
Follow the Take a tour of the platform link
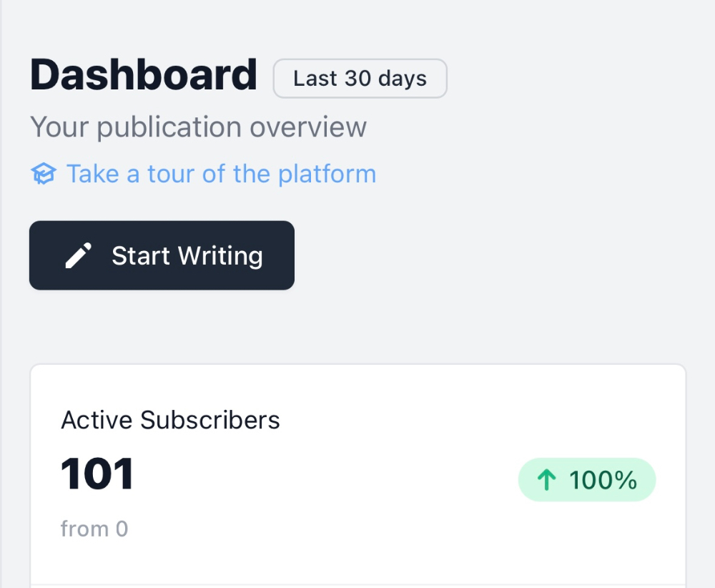221,174
